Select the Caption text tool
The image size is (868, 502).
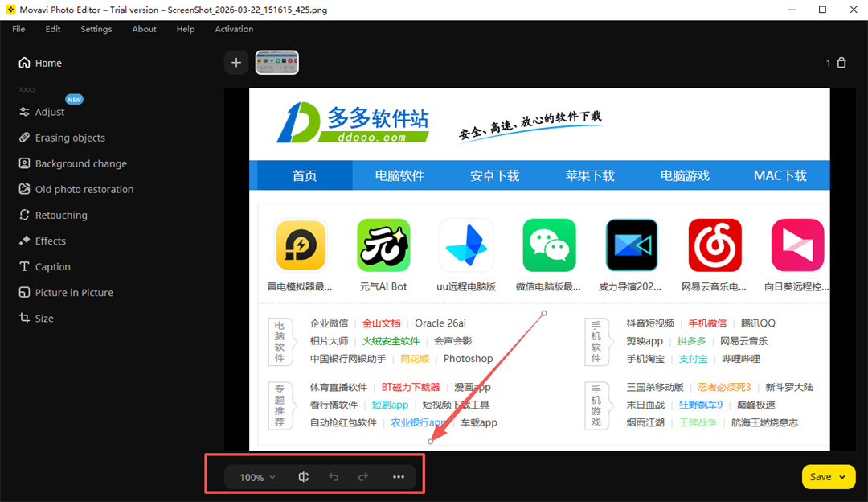pyautogui.click(x=44, y=266)
